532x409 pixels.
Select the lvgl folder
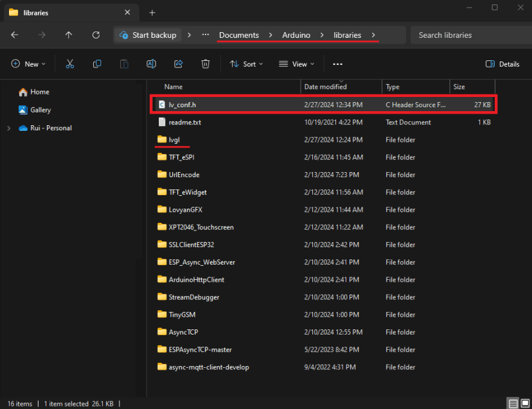tap(174, 140)
